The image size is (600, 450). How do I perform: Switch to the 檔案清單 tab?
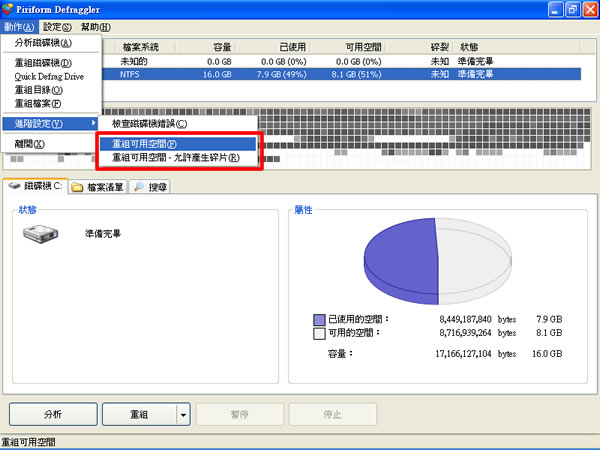98,187
